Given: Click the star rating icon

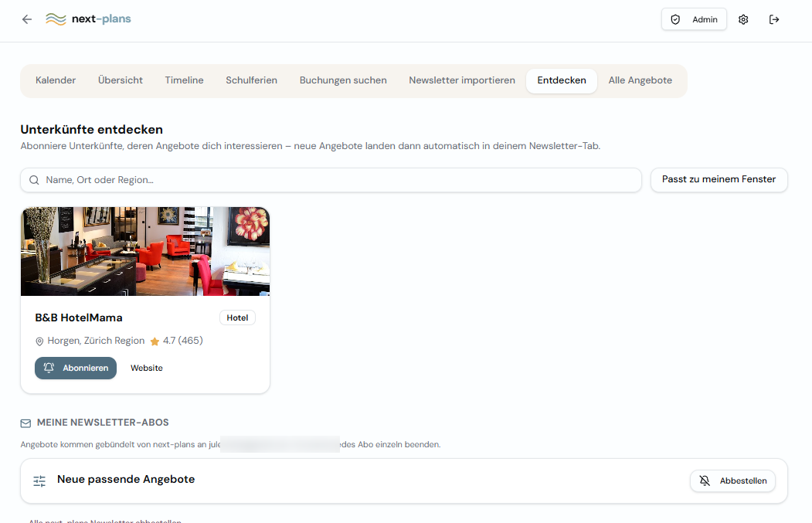Looking at the screenshot, I should [x=155, y=341].
